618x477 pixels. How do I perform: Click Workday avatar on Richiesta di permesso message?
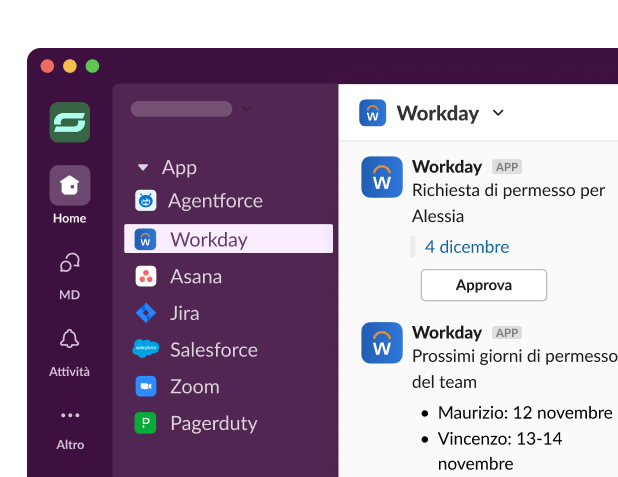click(x=382, y=177)
